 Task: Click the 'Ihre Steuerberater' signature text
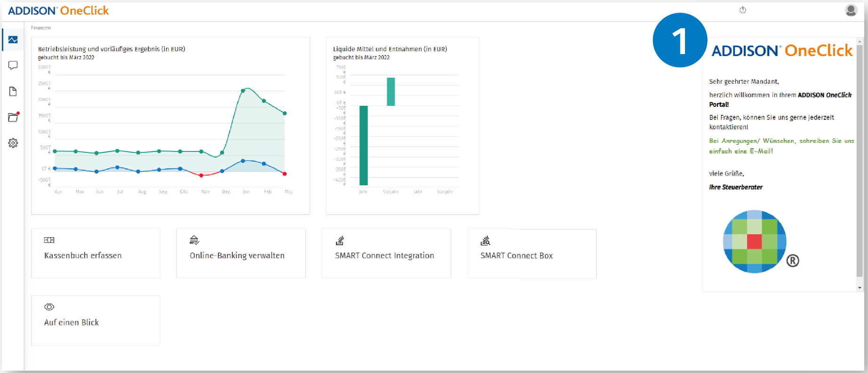736,187
